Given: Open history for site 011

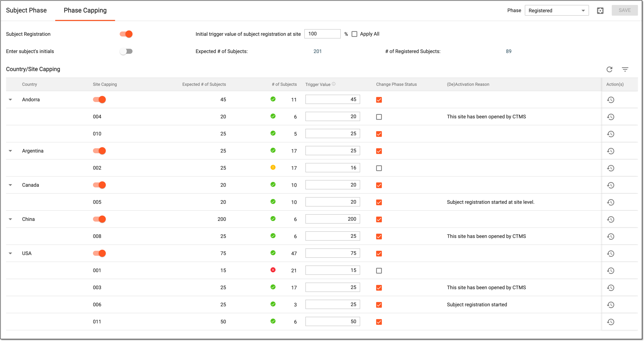Looking at the screenshot, I should pos(611,322).
